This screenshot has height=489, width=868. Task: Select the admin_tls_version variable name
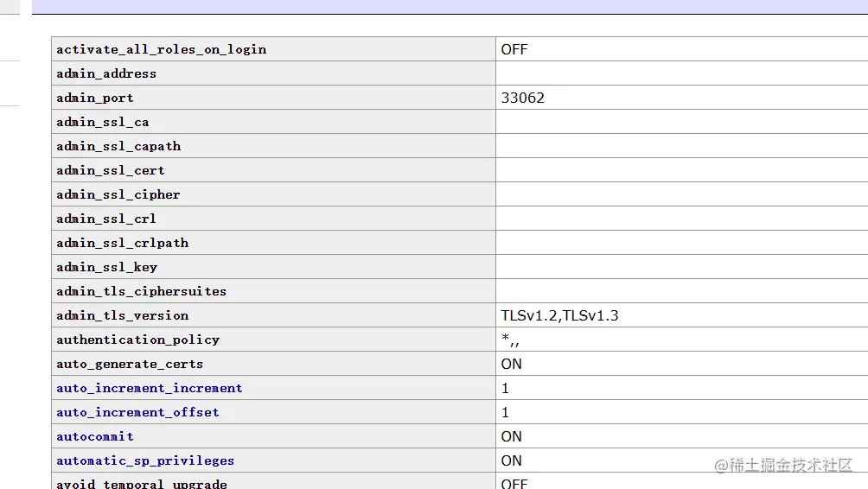tap(123, 316)
